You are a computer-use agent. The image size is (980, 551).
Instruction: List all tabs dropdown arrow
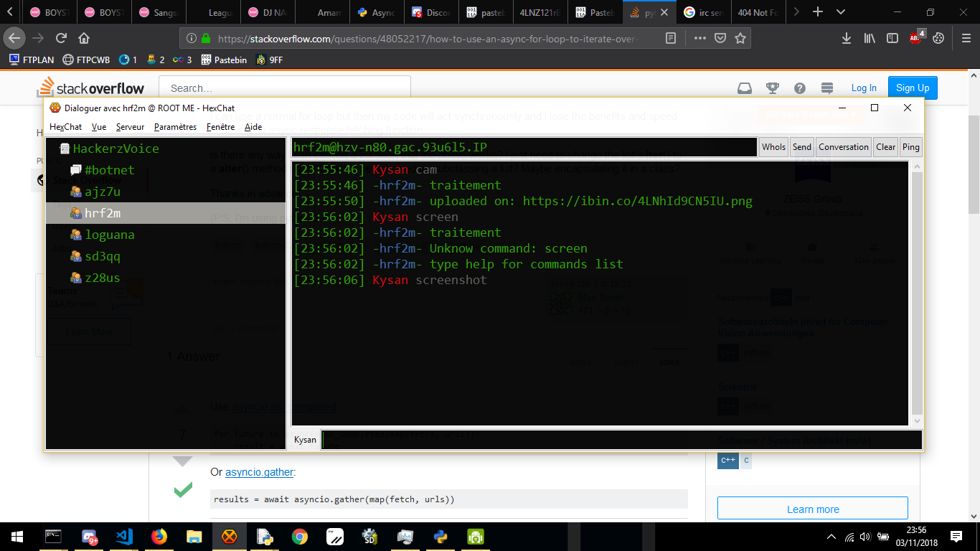pos(841,12)
